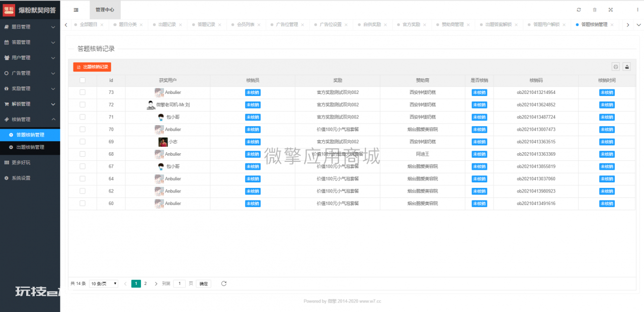
Task: Switch to the 广告位设置 tab
Action: click(x=331, y=25)
